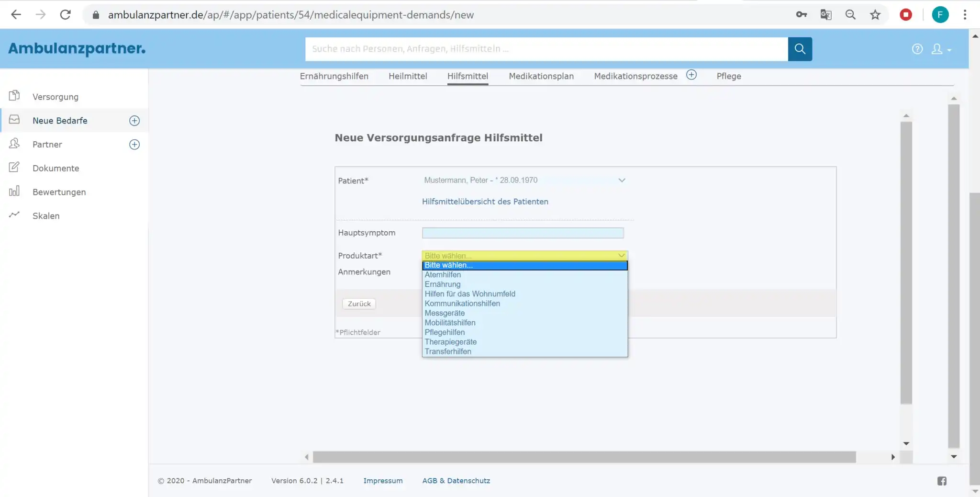The width and height of the screenshot is (980, 497).
Task: Collapse the Produktart dropdown field
Action: click(525, 256)
